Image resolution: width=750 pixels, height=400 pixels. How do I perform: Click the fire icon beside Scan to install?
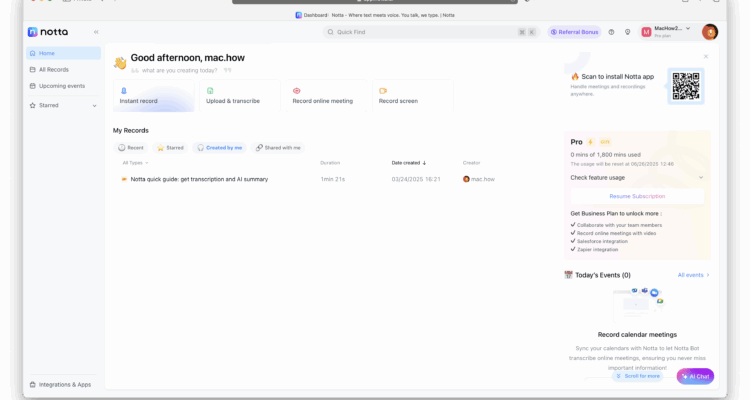pyautogui.click(x=574, y=77)
